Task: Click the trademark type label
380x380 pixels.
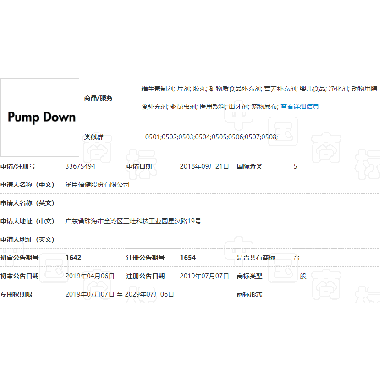Action: 249,276
